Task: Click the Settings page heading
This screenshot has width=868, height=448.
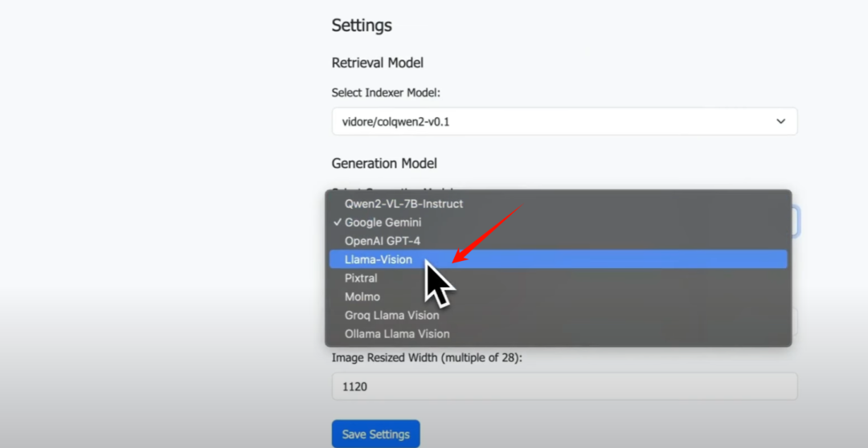Action: click(x=362, y=26)
